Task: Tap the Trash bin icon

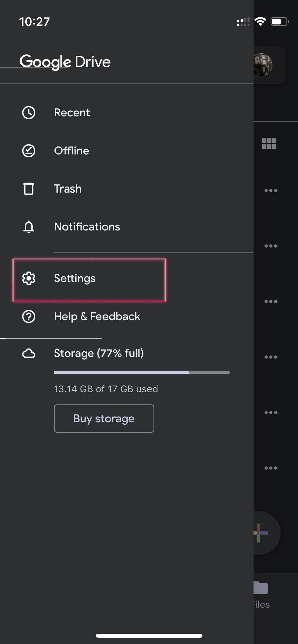Action: point(29,189)
